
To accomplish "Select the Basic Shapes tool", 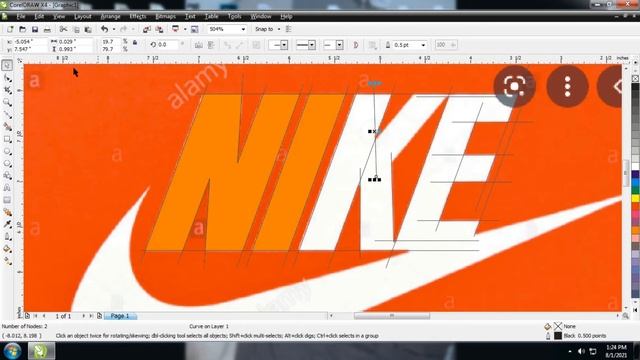I will click(7, 176).
